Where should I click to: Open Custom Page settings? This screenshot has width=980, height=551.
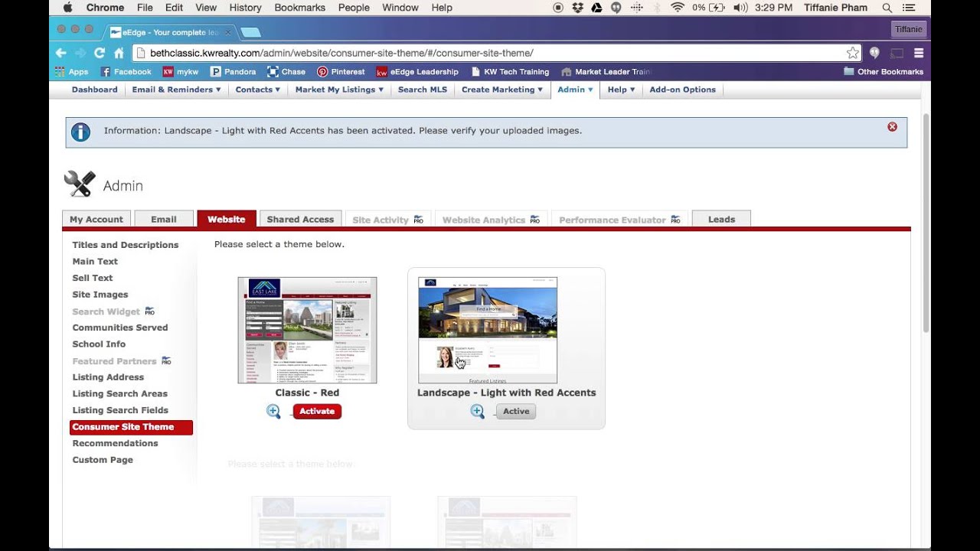(x=103, y=460)
